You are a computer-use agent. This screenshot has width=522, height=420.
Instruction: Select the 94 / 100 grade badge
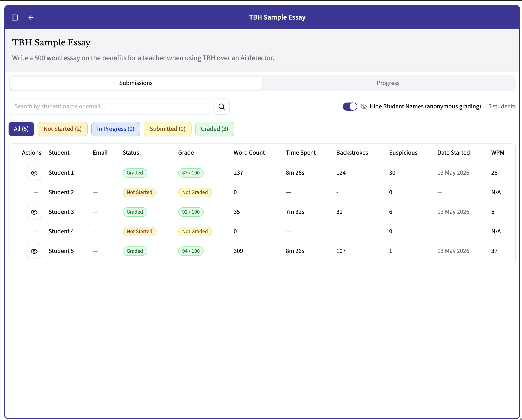coord(191,251)
